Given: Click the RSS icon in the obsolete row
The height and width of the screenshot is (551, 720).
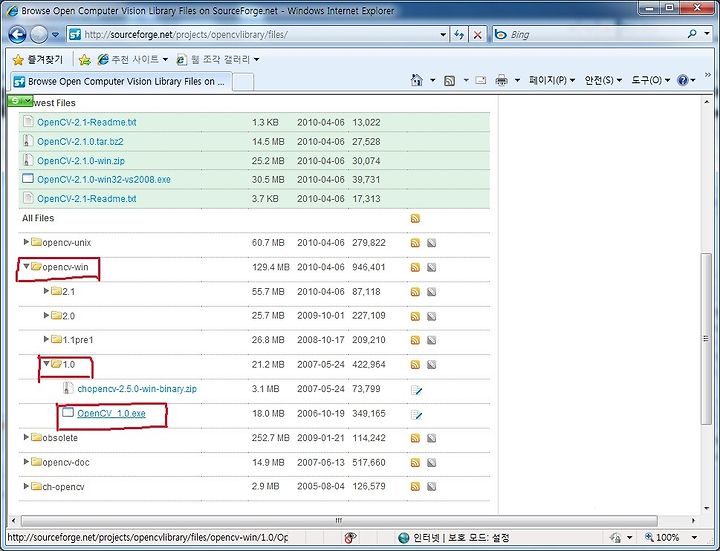Looking at the screenshot, I should click(415, 438).
